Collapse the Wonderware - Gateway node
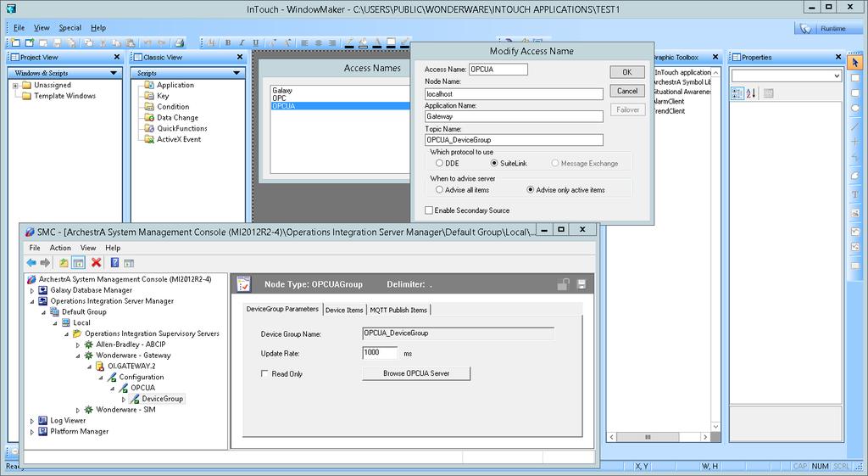This screenshot has height=476, width=868. click(78, 356)
